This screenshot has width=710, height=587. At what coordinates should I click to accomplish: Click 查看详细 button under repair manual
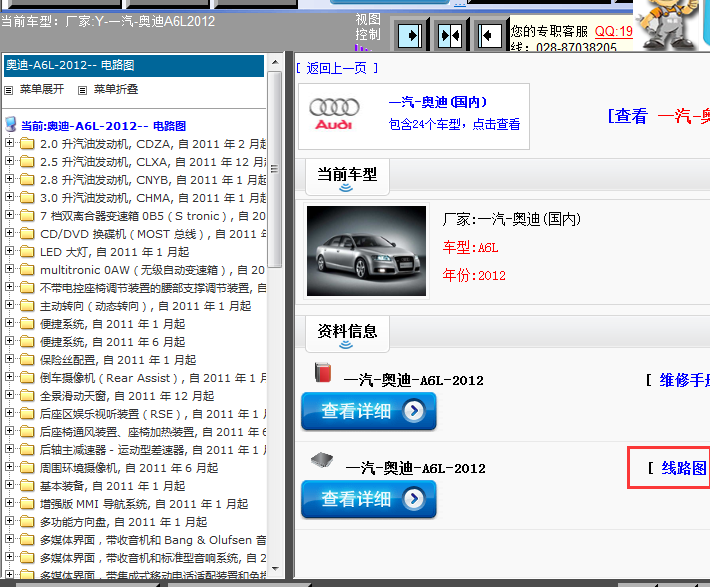pos(369,411)
